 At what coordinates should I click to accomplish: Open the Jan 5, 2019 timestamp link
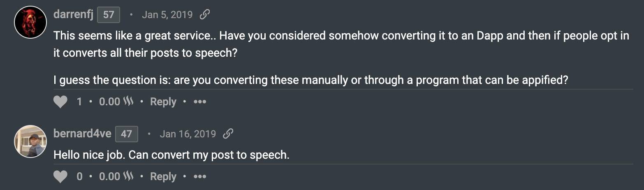[167, 15]
